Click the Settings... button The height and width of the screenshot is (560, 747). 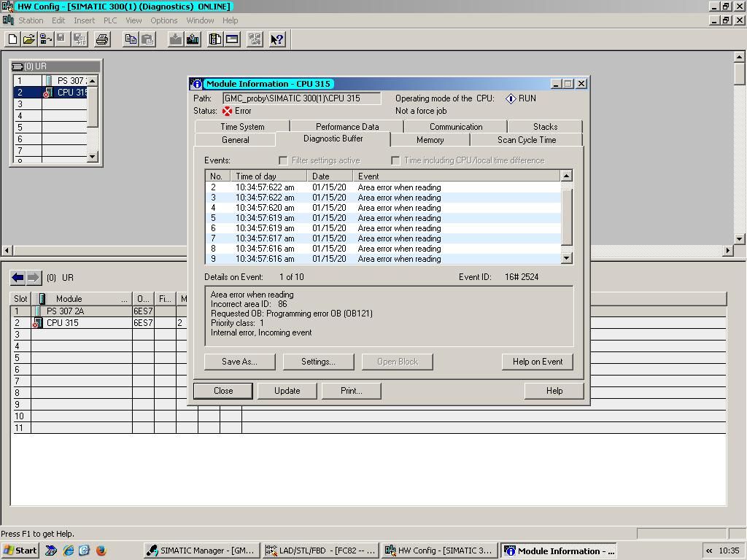coord(318,362)
